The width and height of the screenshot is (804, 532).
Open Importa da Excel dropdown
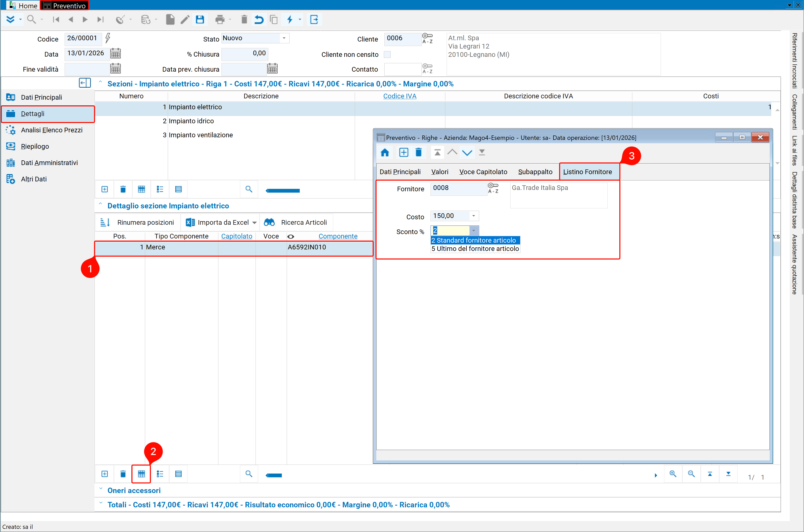[254, 223]
